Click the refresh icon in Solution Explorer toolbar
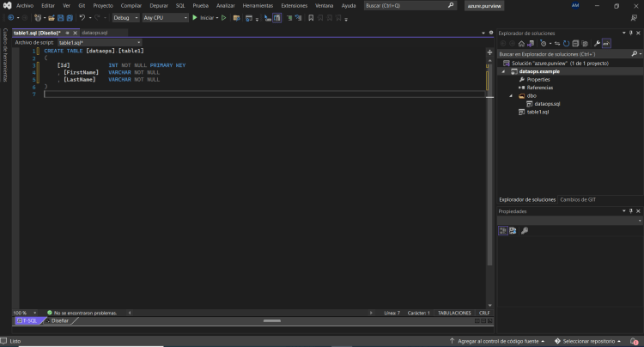 coord(565,43)
